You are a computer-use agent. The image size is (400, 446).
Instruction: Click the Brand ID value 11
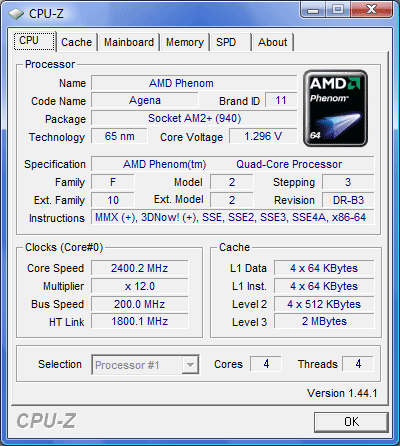point(281,101)
